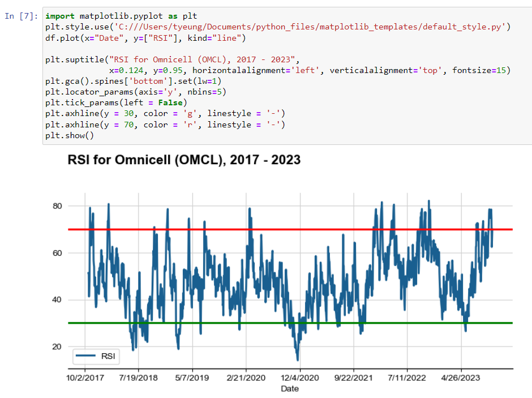532x398 pixels.
Task: Click the axhline y = 70 code line
Action: click(165, 125)
